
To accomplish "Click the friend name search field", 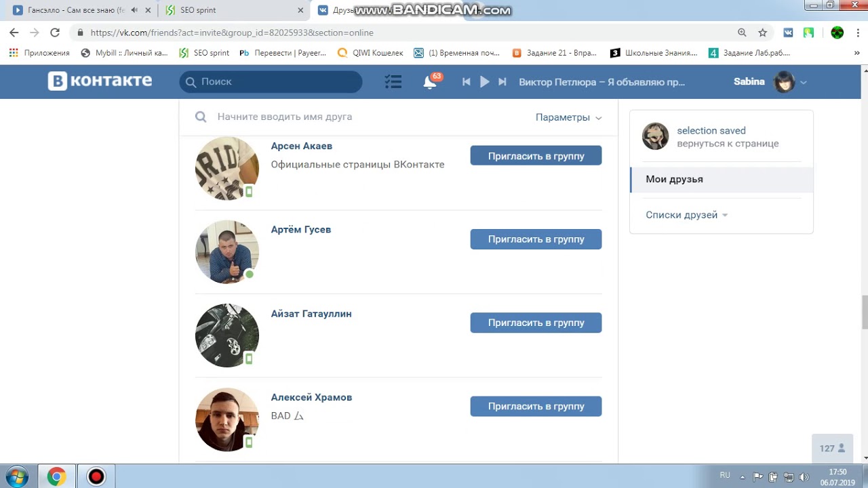I will pyautogui.click(x=366, y=117).
